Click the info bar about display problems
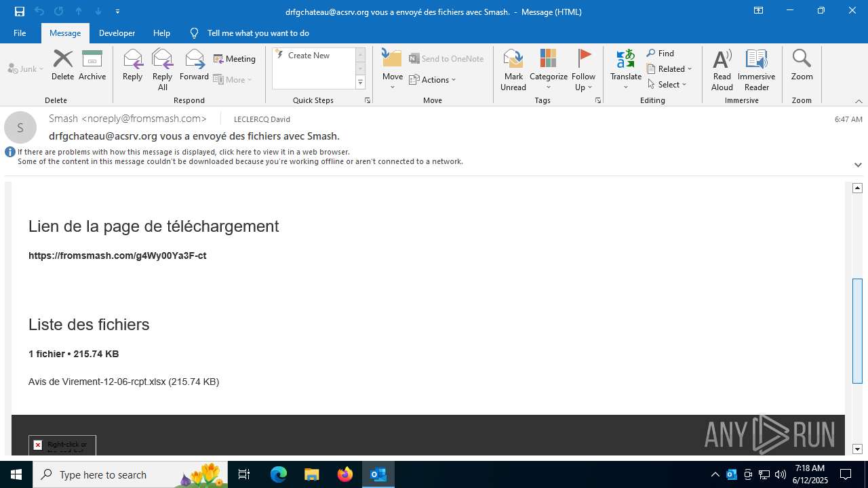 (240, 157)
